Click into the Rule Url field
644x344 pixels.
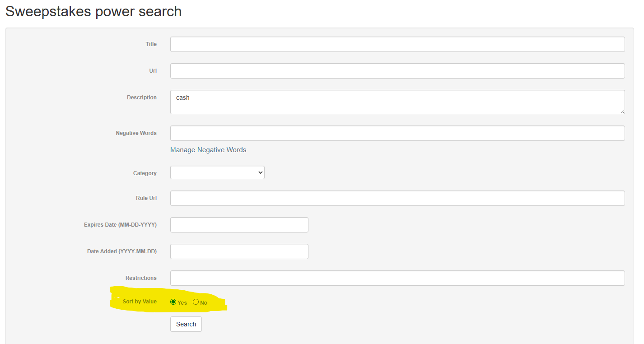click(397, 198)
